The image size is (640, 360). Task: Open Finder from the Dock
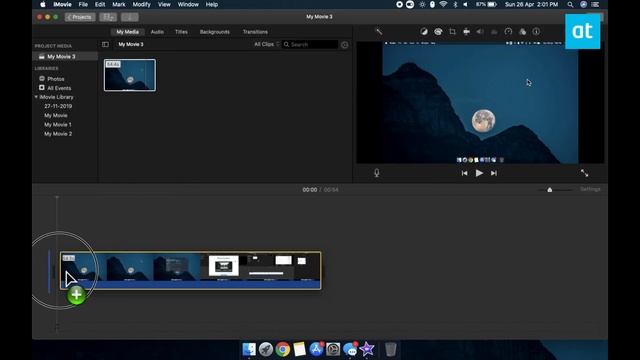249,349
